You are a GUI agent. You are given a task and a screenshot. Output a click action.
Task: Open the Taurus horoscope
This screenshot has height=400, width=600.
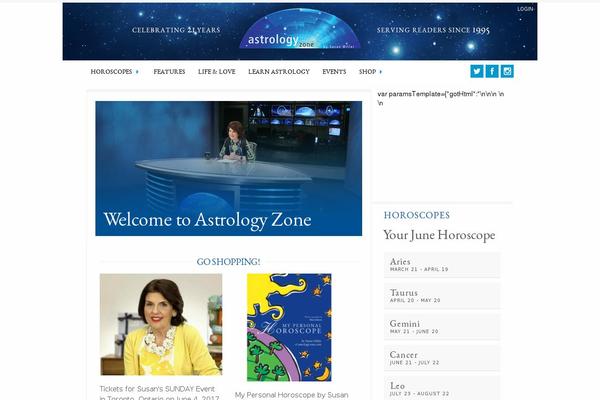(442, 296)
